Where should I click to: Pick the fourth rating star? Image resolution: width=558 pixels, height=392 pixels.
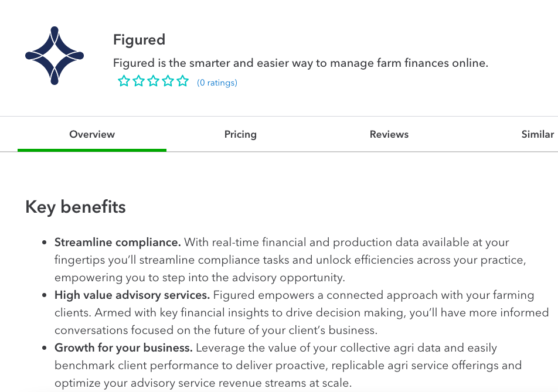168,81
